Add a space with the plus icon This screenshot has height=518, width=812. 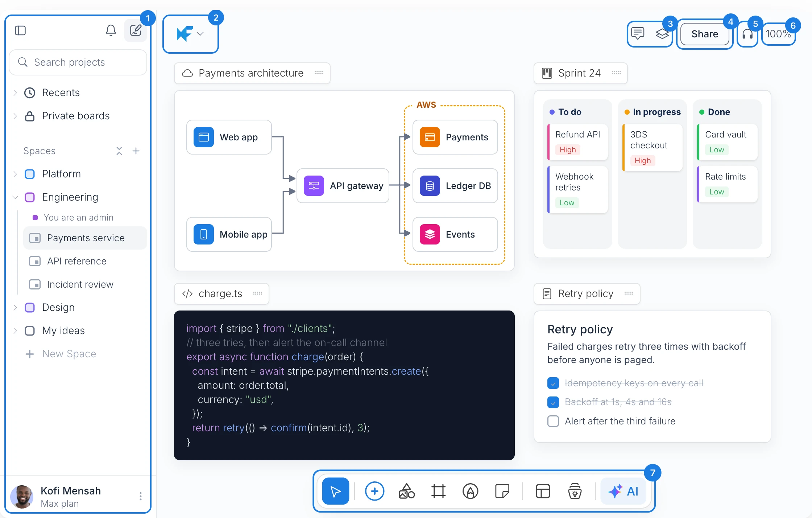coord(136,151)
